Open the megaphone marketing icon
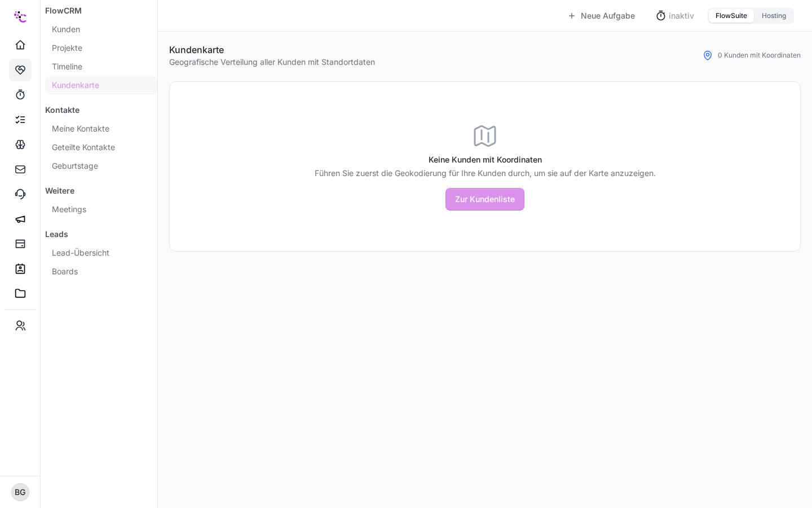Screen dimensions: 812x508 pyautogui.click(x=20, y=219)
